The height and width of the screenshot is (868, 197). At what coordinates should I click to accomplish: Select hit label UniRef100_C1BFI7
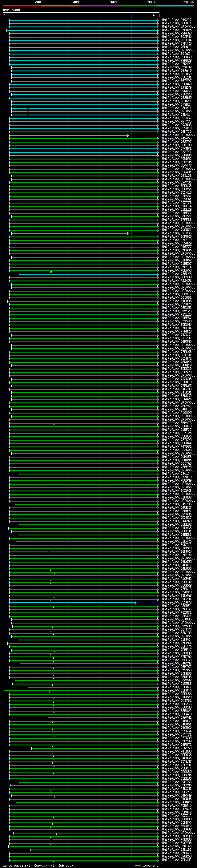[x=177, y=430]
